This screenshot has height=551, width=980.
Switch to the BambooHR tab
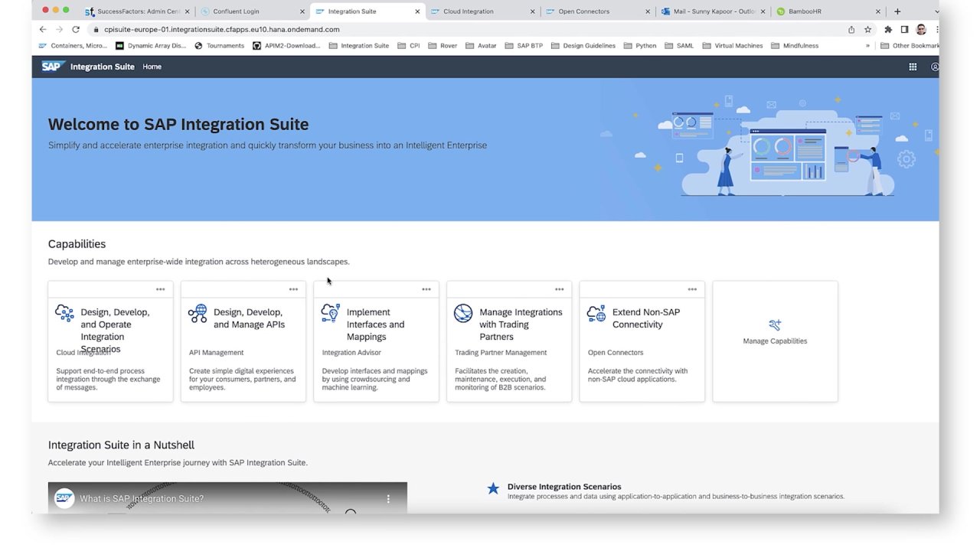pyautogui.click(x=828, y=11)
